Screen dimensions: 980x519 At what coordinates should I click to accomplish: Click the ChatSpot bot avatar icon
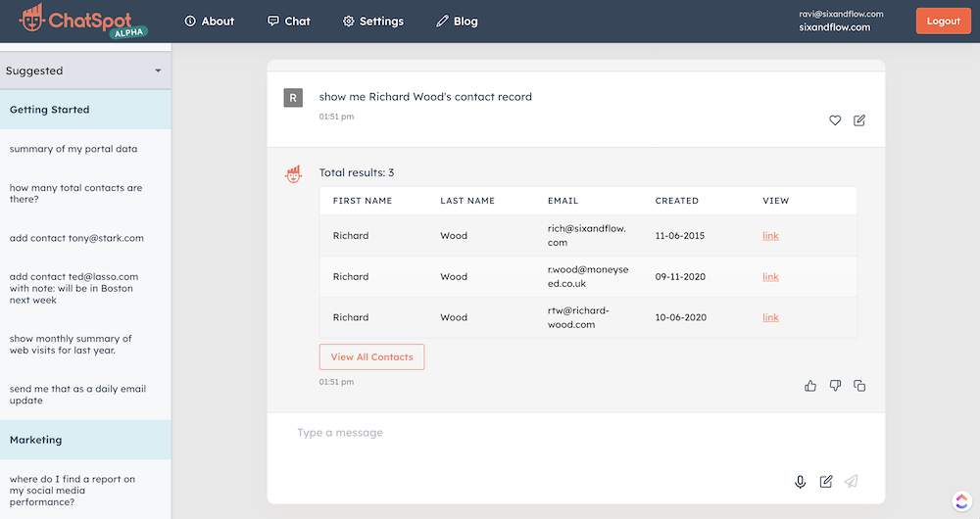click(293, 174)
